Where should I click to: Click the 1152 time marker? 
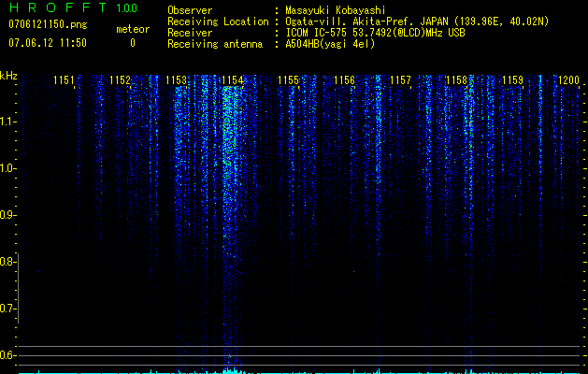(x=120, y=80)
